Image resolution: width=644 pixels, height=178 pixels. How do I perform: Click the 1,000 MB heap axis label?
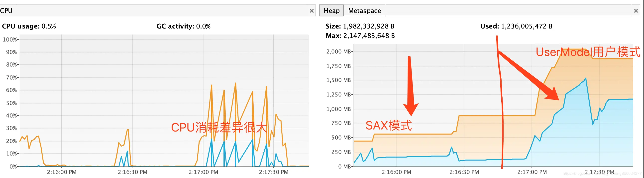tap(338, 109)
